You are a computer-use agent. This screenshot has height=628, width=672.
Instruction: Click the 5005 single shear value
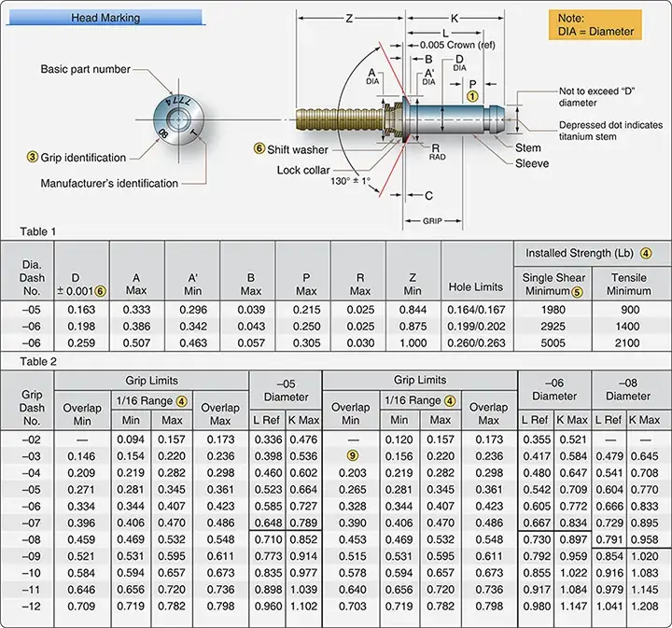(x=553, y=342)
